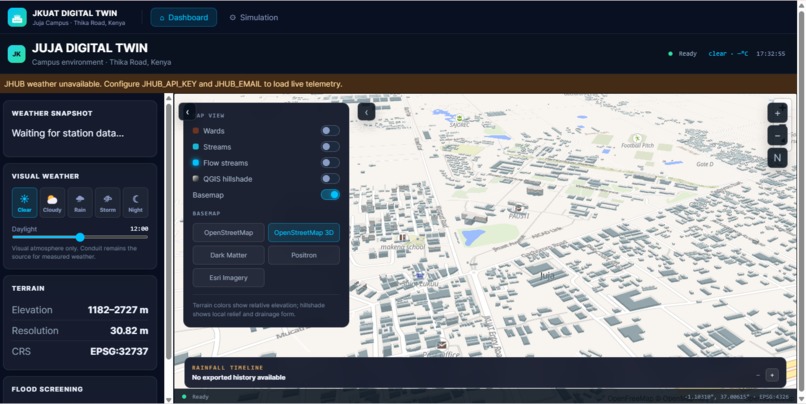806x404 pixels.
Task: Click the Flow streams glowing blue swatch
Action: 196,162
